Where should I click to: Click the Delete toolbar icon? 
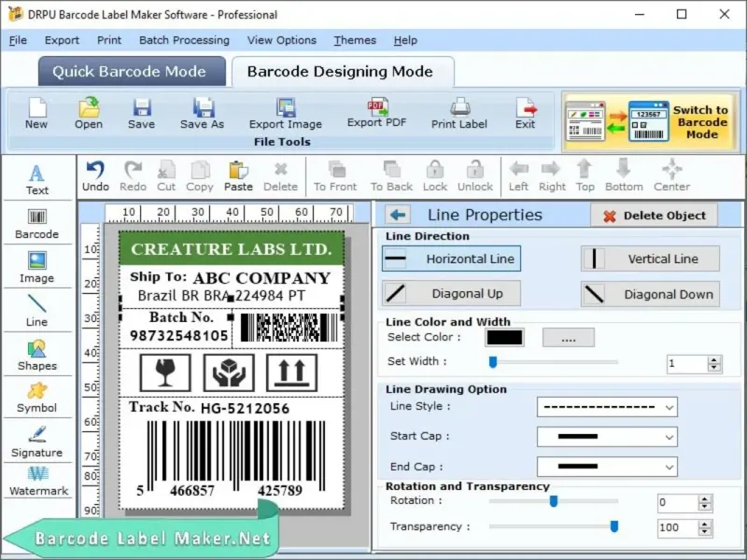click(x=281, y=176)
